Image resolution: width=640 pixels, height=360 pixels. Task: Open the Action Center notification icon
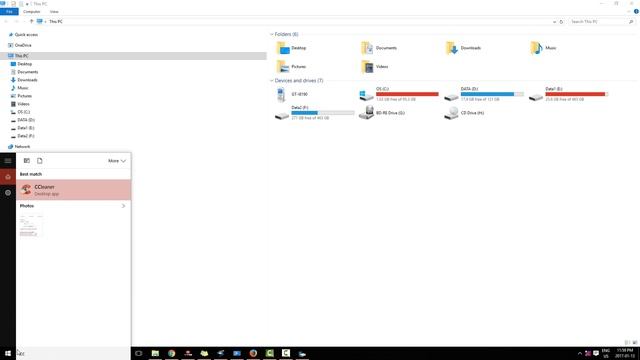[x=596, y=353]
